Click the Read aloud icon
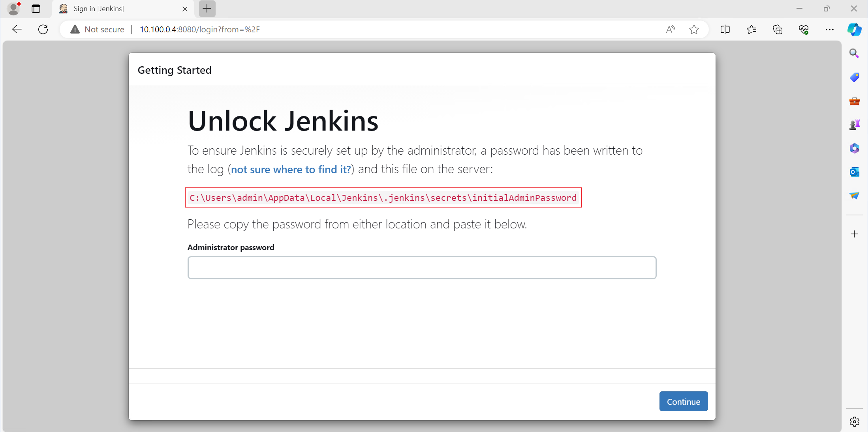The width and height of the screenshot is (868, 432). pyautogui.click(x=670, y=29)
